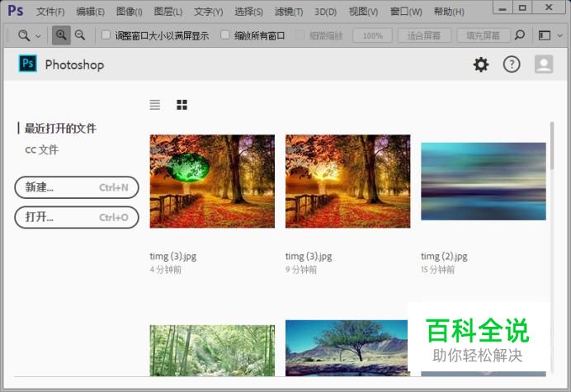This screenshot has height=392, width=571.
Task: Select the zoom out magnifier icon
Action: pyautogui.click(x=80, y=35)
